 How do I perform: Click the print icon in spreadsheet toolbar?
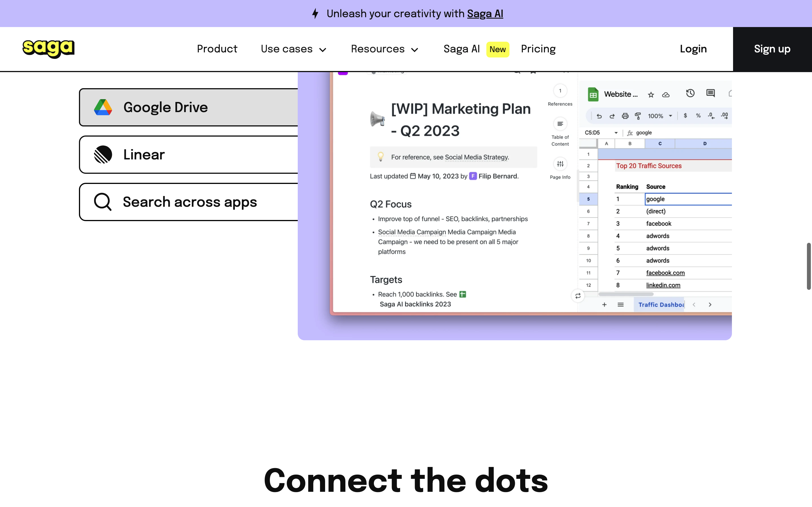[625, 116]
